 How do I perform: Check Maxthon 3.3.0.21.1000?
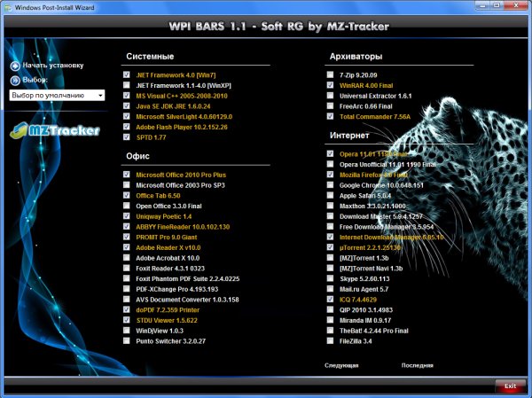(x=330, y=206)
